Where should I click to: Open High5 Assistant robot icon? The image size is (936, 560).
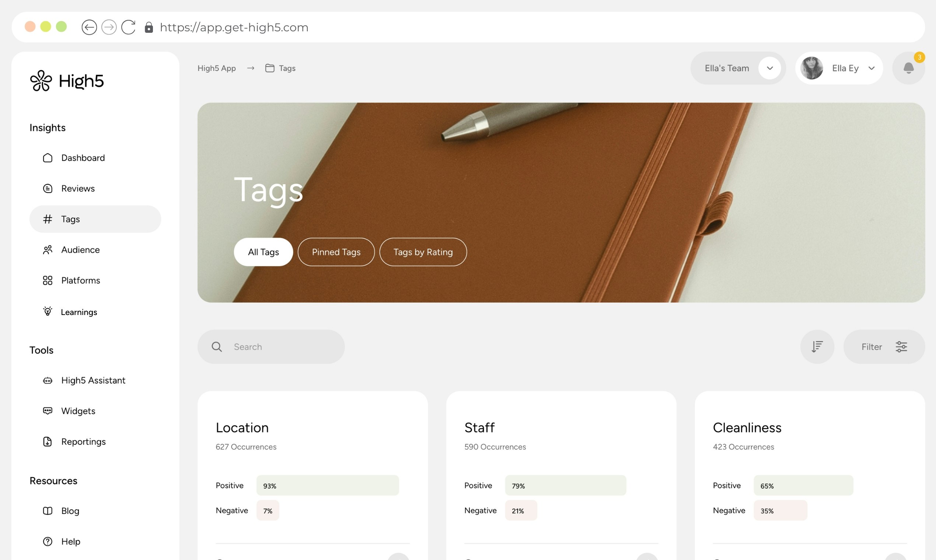[x=48, y=380]
